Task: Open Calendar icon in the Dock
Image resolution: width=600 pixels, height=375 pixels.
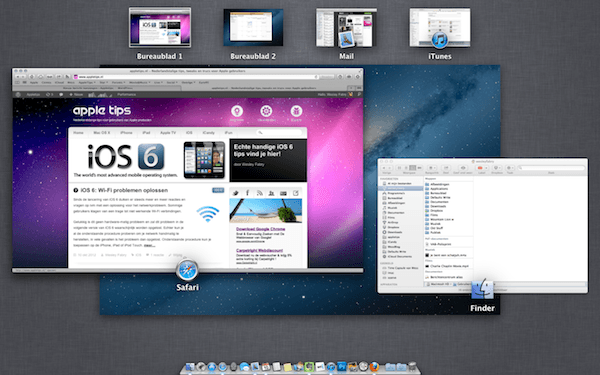Action: (266, 367)
